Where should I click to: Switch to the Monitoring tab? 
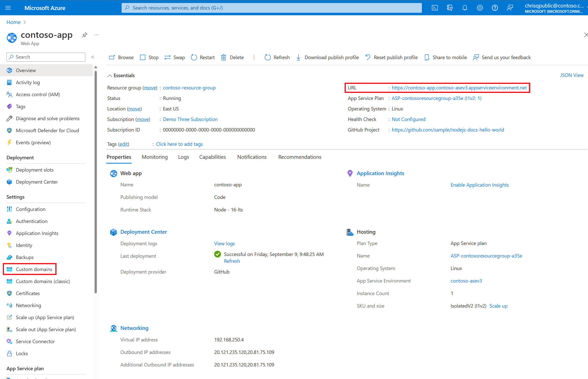click(155, 157)
